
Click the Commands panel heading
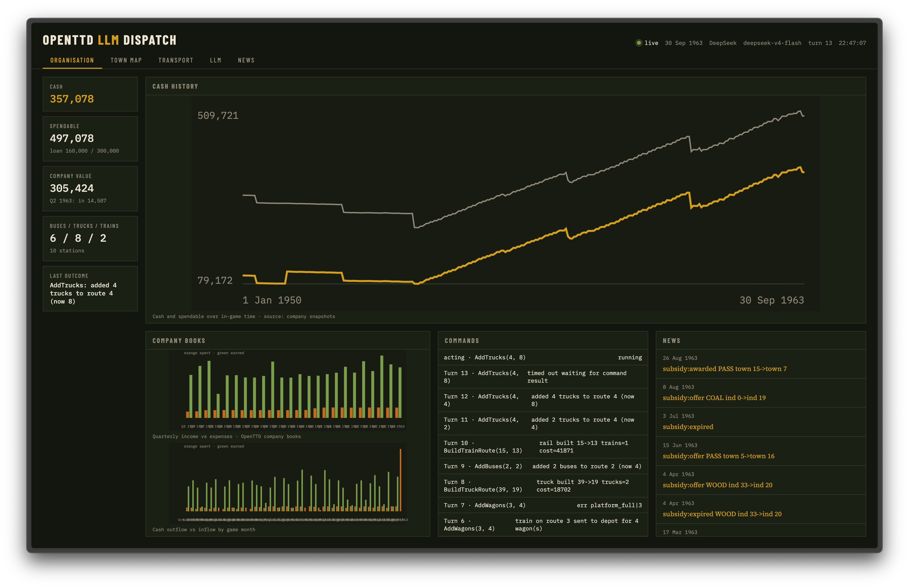pos(462,341)
